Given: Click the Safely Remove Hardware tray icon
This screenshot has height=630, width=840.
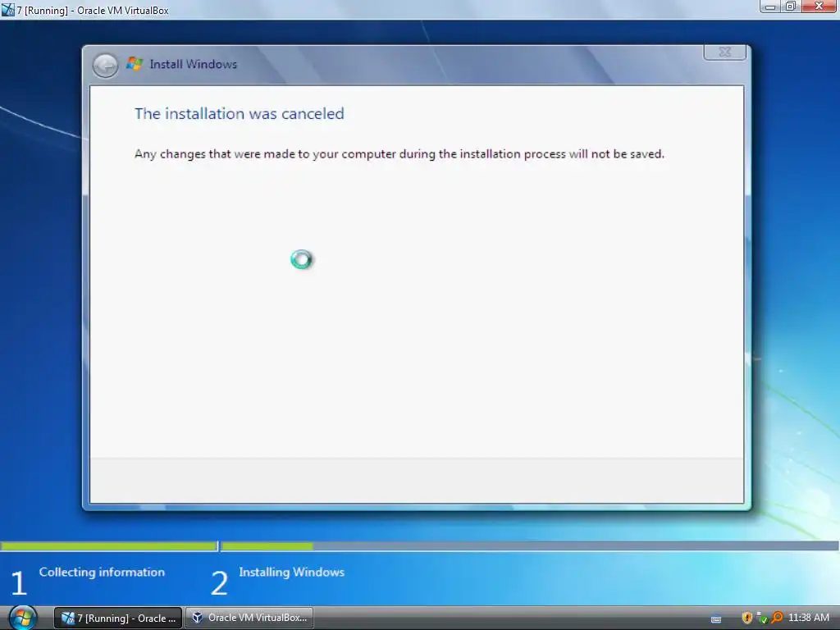Looking at the screenshot, I should [761, 619].
